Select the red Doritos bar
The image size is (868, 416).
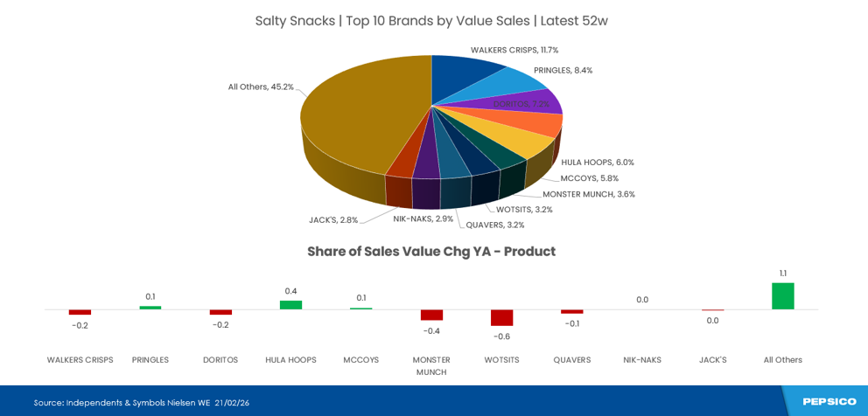click(220, 312)
